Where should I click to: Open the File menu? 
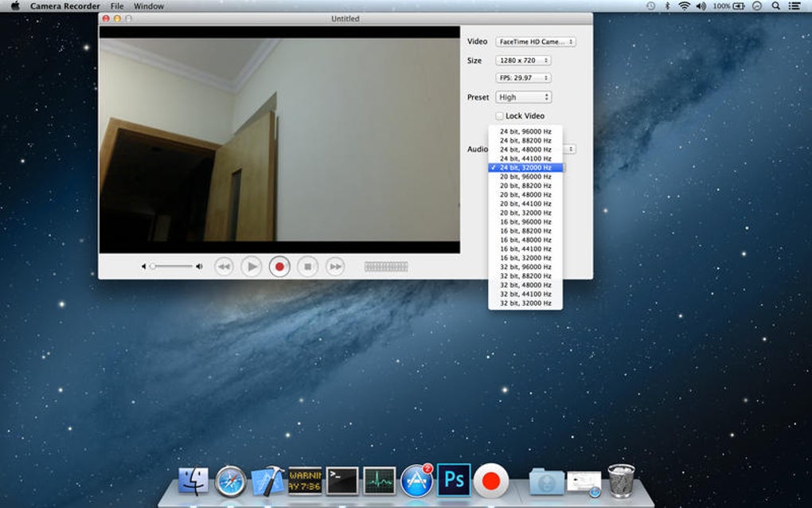click(x=117, y=6)
